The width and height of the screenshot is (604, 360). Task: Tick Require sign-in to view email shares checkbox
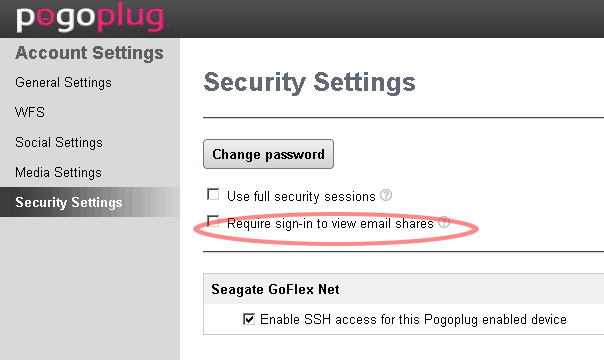pos(213,221)
